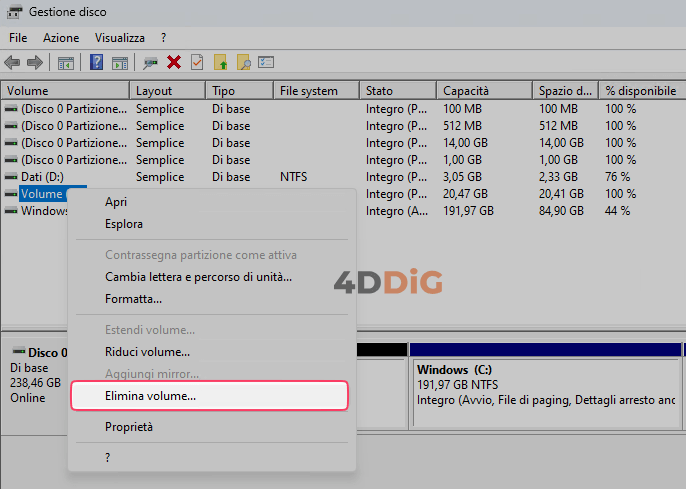This screenshot has height=489, width=686.
Task: Open the Visualizza menu
Action: pyautogui.click(x=119, y=38)
